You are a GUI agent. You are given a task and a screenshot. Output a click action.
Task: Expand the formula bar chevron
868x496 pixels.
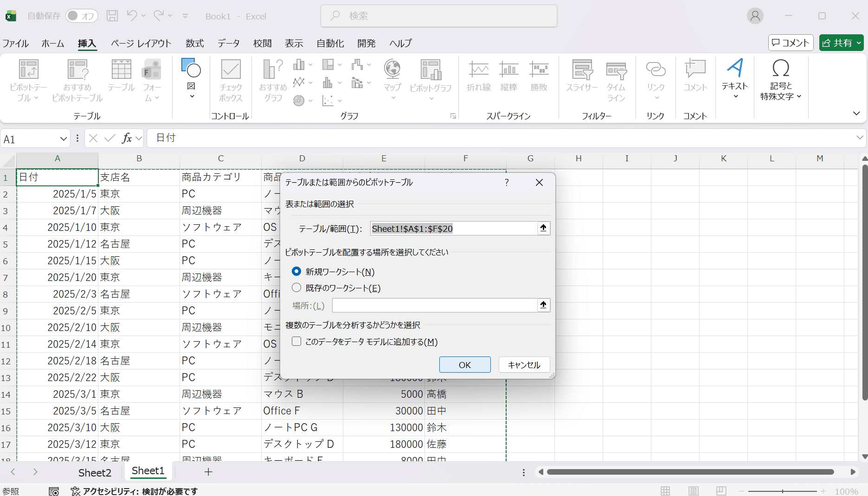click(x=859, y=138)
